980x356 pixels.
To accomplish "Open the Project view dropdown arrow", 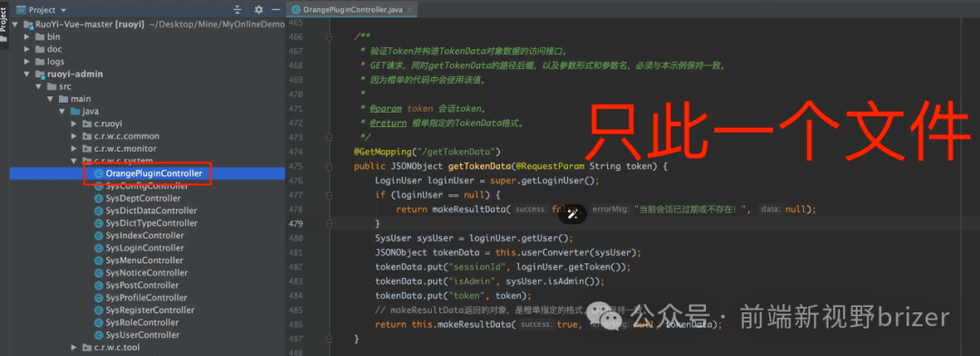I will point(64,10).
